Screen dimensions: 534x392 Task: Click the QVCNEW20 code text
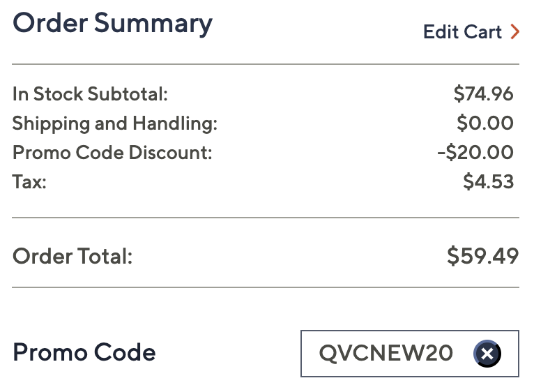pos(386,354)
